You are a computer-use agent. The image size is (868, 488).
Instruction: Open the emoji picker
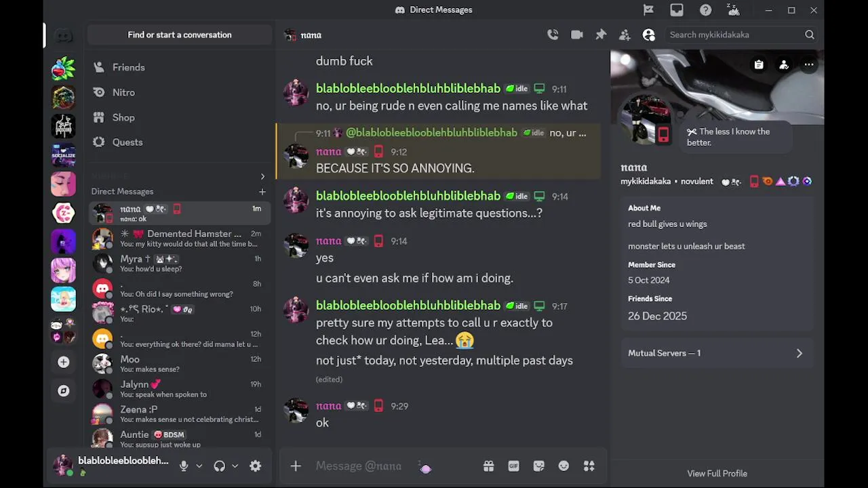(564, 466)
